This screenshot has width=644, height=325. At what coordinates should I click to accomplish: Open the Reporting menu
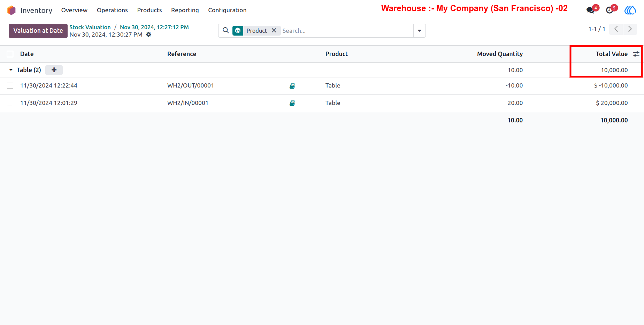185,10
